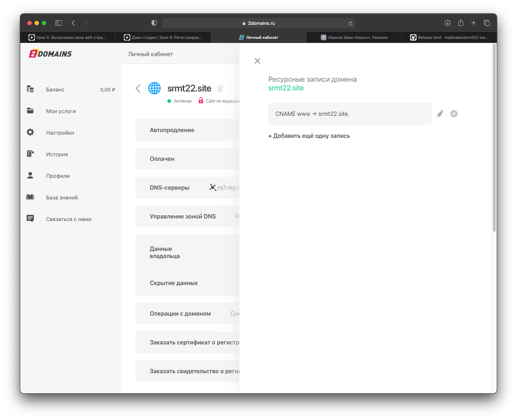Click the Личный кабинет header text
This screenshot has height=420, width=517.
click(x=150, y=54)
